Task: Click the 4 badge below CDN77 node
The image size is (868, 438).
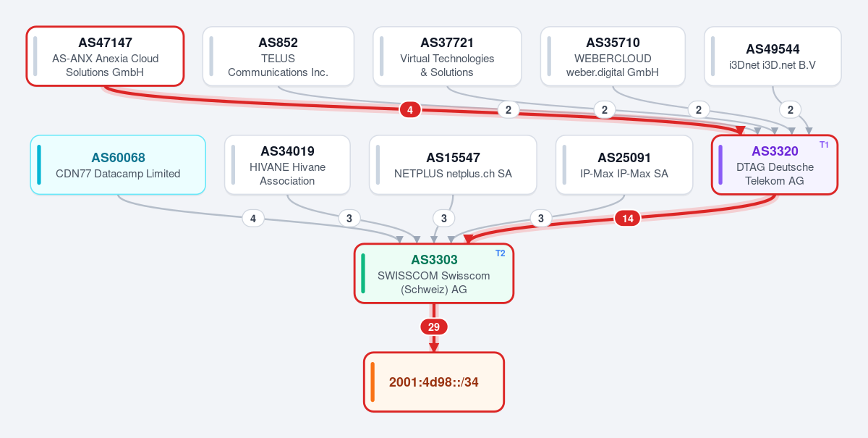Action: click(x=252, y=219)
